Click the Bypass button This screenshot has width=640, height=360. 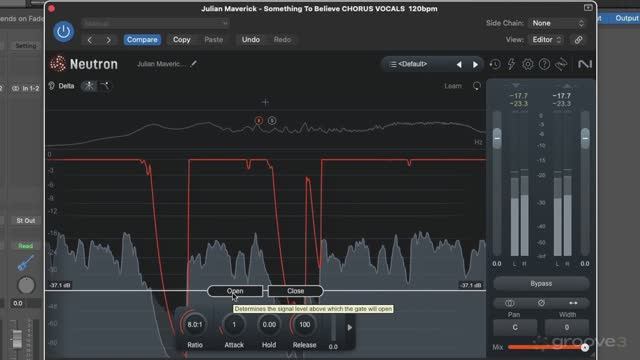tap(541, 284)
